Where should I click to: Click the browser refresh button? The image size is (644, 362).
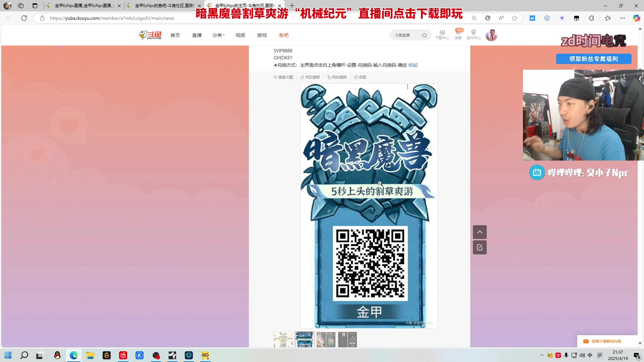pyautogui.click(x=24, y=18)
